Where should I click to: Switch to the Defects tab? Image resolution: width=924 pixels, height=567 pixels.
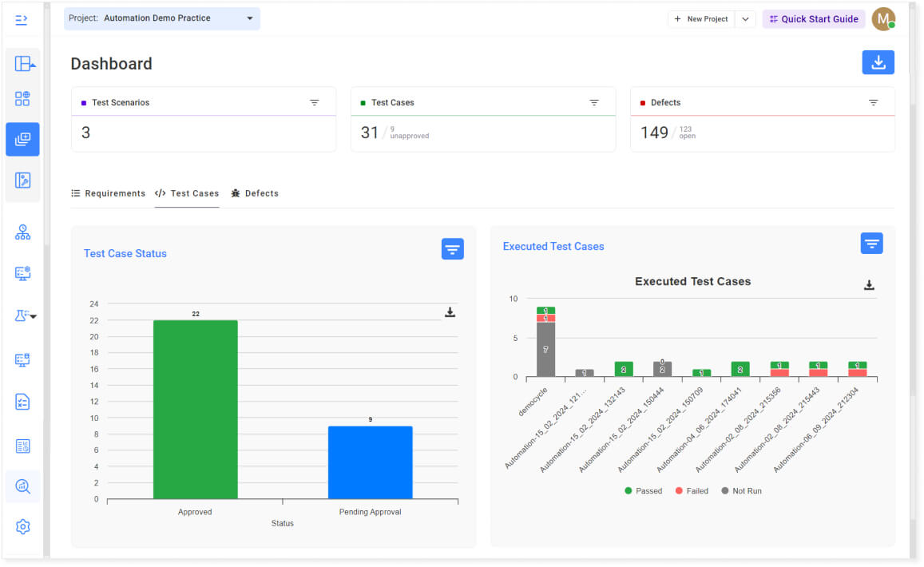point(255,193)
